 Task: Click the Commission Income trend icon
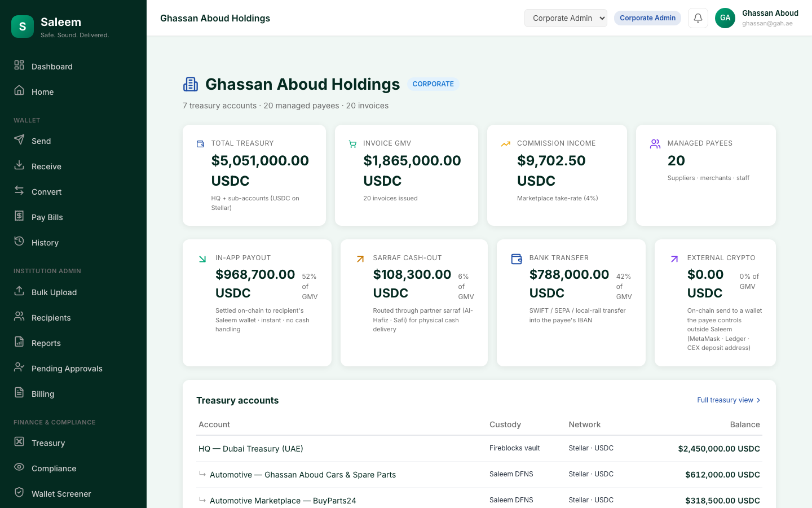[506, 144]
